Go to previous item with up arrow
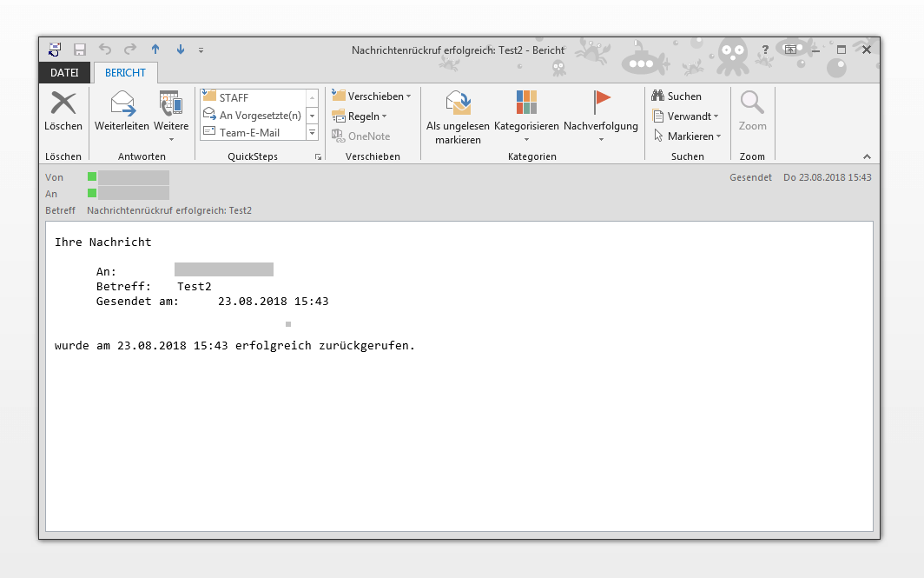This screenshot has width=924, height=578. point(155,50)
